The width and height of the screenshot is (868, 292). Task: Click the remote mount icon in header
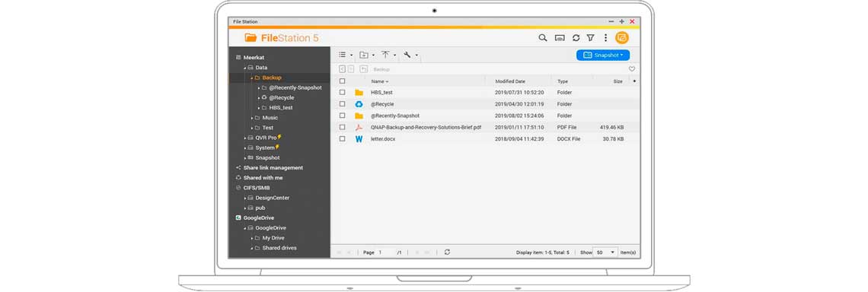point(560,37)
